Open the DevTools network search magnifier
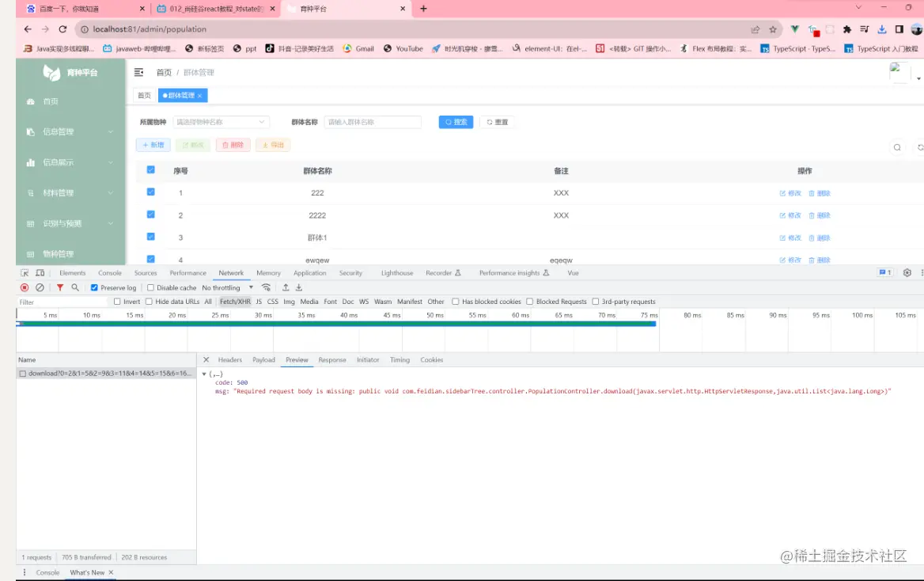This screenshot has height=581, width=924. point(75,287)
